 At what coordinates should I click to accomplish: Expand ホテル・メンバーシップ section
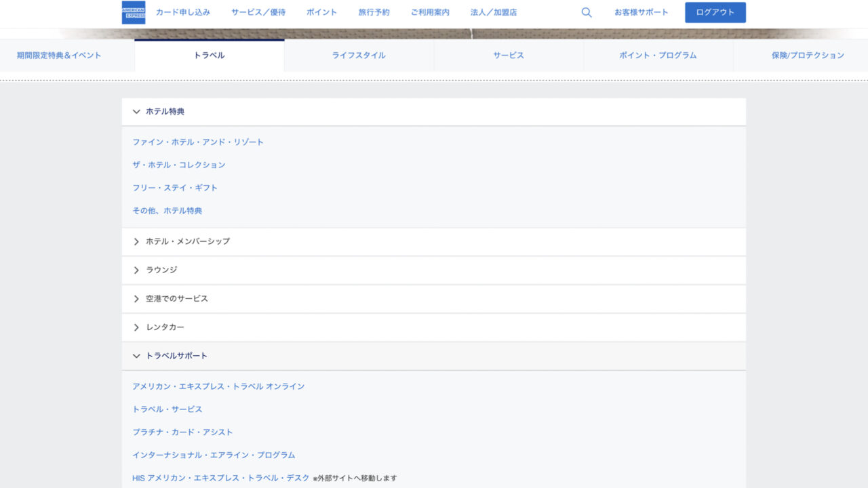(434, 241)
